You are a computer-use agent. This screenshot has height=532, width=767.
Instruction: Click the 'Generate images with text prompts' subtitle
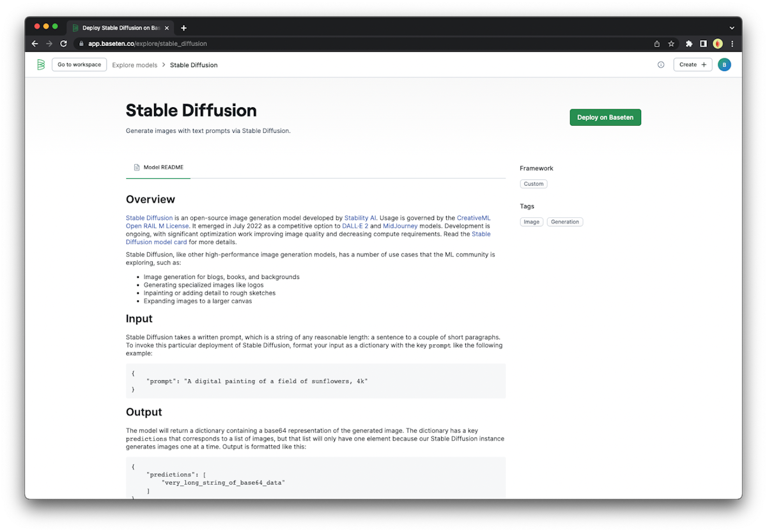point(208,131)
